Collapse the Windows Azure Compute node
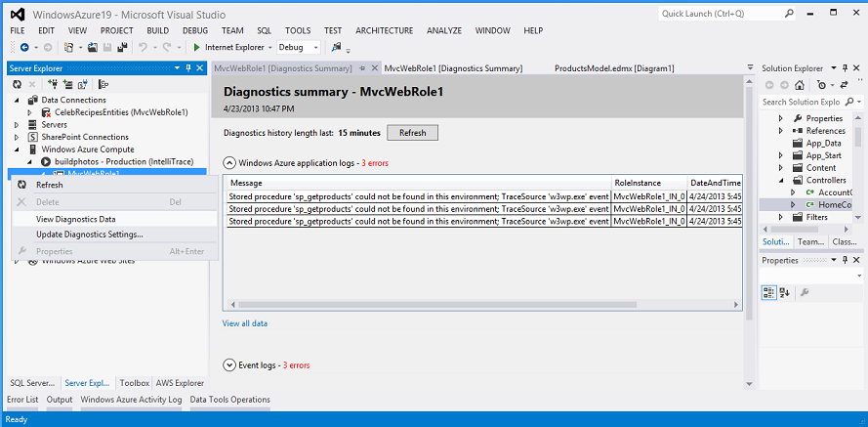Screen dimensions: 868x427 click(17, 149)
